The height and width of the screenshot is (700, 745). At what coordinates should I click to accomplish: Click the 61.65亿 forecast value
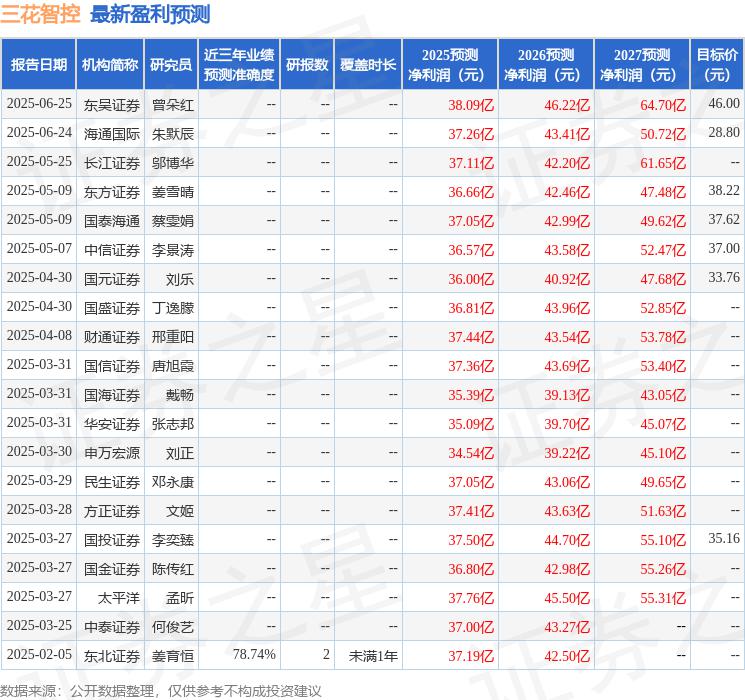pyautogui.click(x=663, y=163)
